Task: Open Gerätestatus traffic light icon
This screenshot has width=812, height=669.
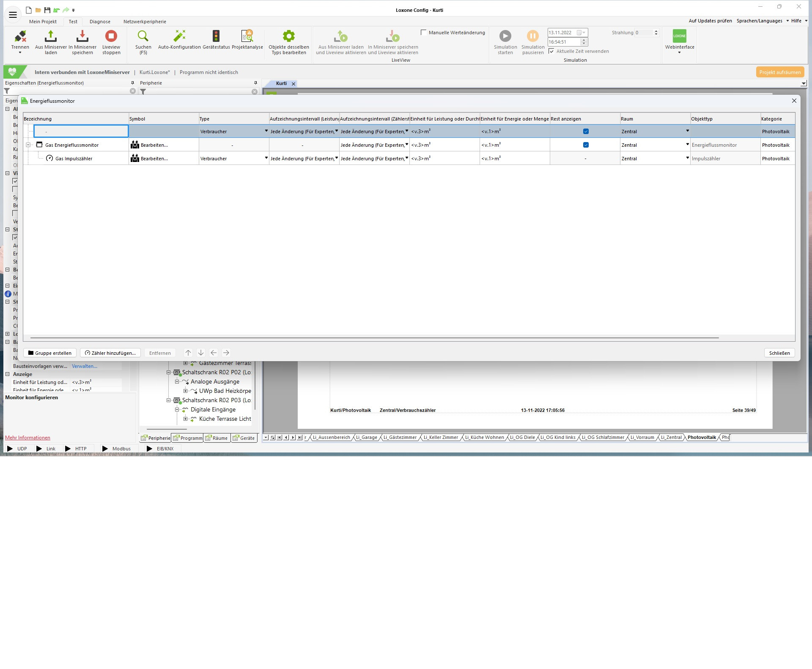Action: click(216, 37)
